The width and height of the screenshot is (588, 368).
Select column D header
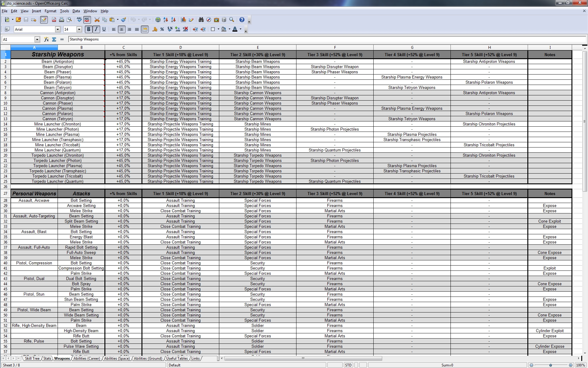point(181,48)
